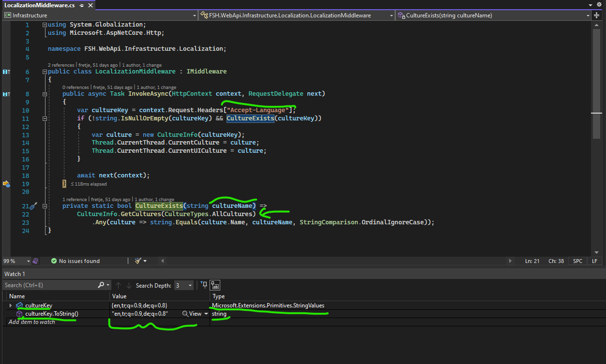Screen dimensions: 606x364
Task: Click the '≤ 118ms elapsed' performance tip
Action: click(89, 184)
